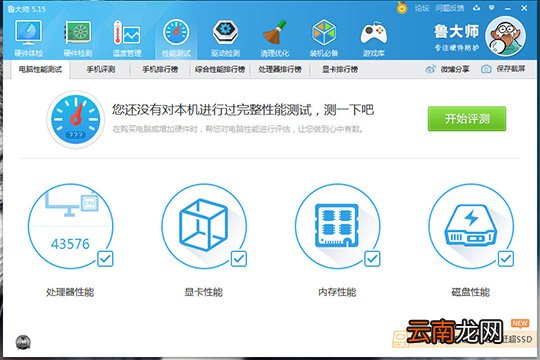540x360 pixels.
Task: Click the 显卡性能 label
Action: point(204,292)
